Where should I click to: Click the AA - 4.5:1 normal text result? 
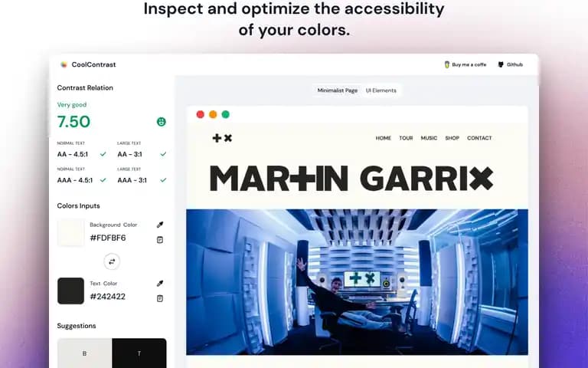coord(73,154)
